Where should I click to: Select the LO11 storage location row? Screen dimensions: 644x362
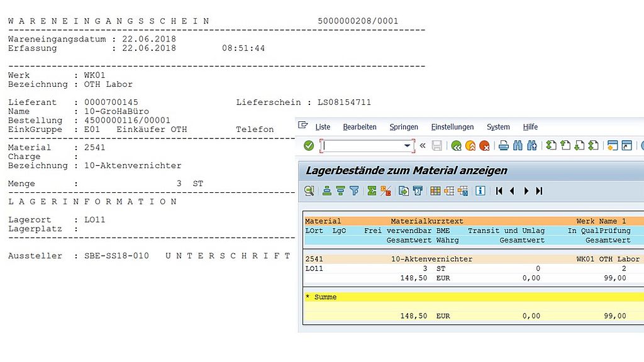tap(314, 268)
